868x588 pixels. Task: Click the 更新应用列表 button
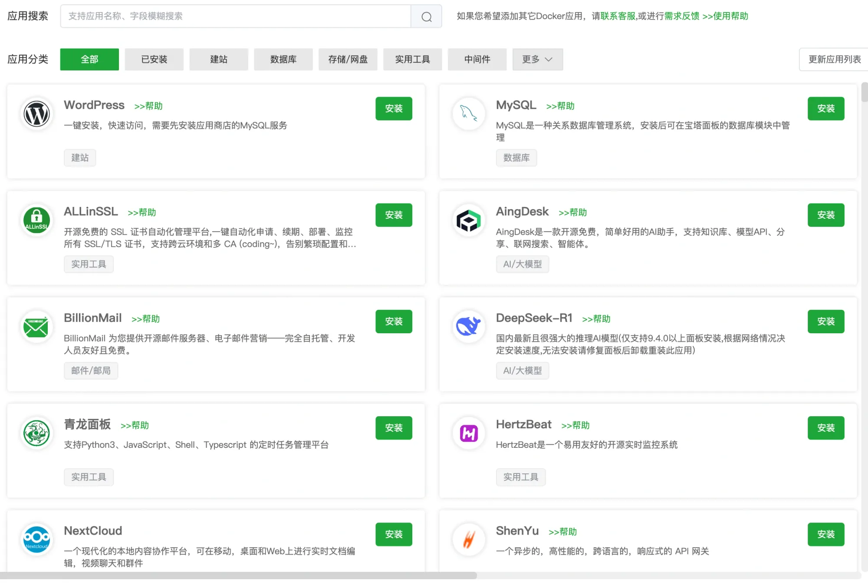coord(834,59)
